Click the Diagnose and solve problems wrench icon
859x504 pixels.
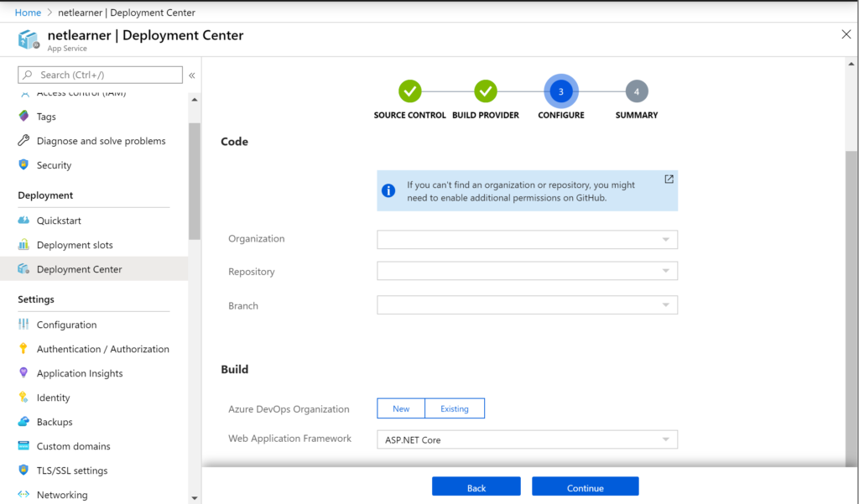pyautogui.click(x=23, y=141)
